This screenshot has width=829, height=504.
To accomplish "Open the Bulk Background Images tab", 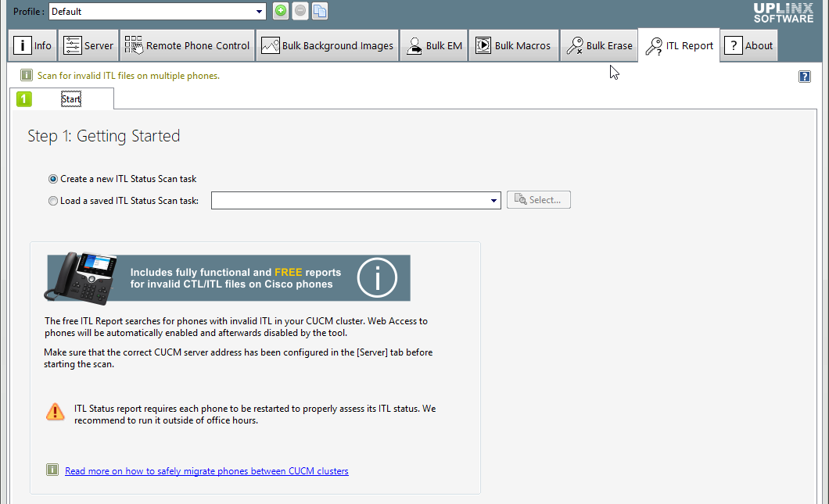I will [x=327, y=46].
